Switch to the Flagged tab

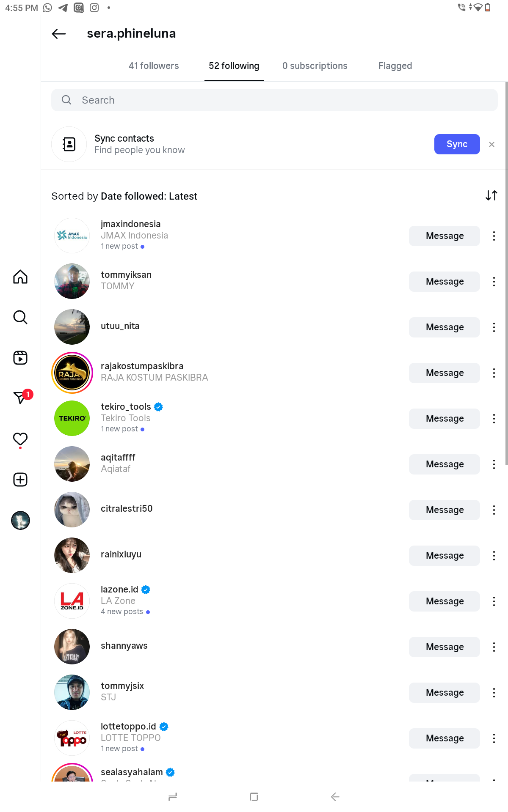coord(395,66)
